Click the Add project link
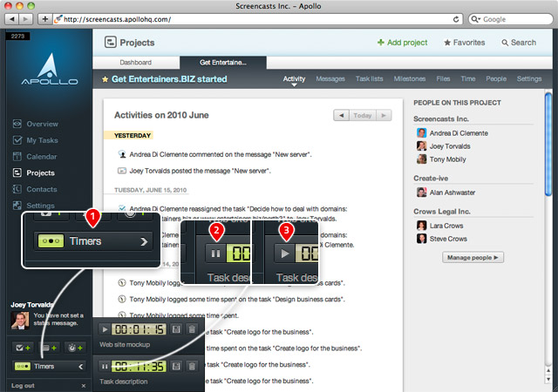 (403, 43)
